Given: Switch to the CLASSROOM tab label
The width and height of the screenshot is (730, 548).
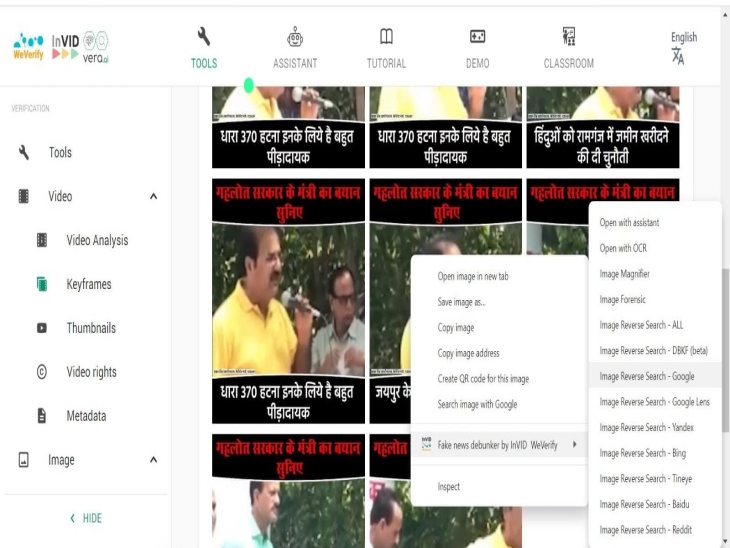Looking at the screenshot, I should point(568,63).
